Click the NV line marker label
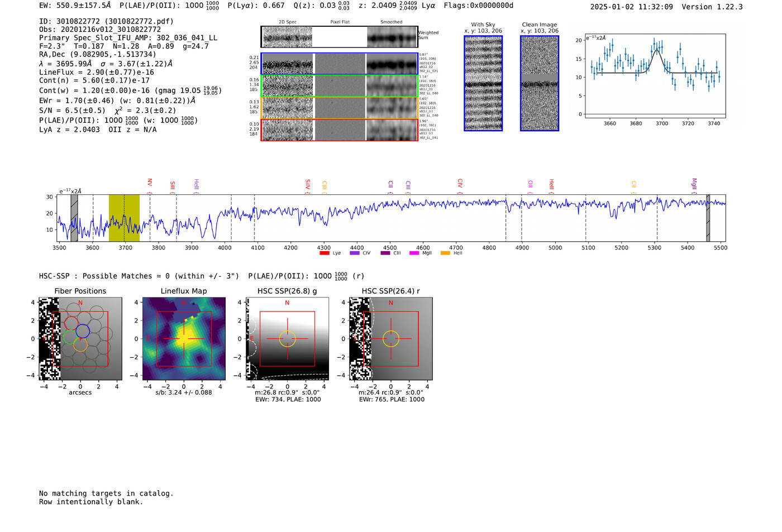Viewport: 782px width, 532px height. click(x=150, y=183)
